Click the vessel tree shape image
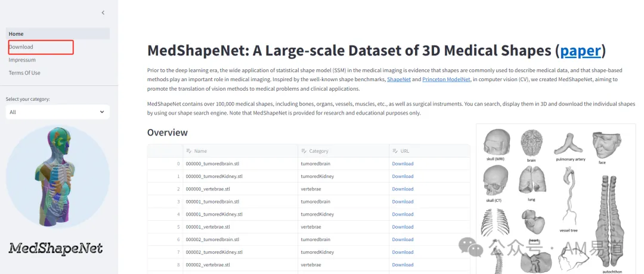Image resolution: width=644 pixels, height=274 pixels. point(569,196)
